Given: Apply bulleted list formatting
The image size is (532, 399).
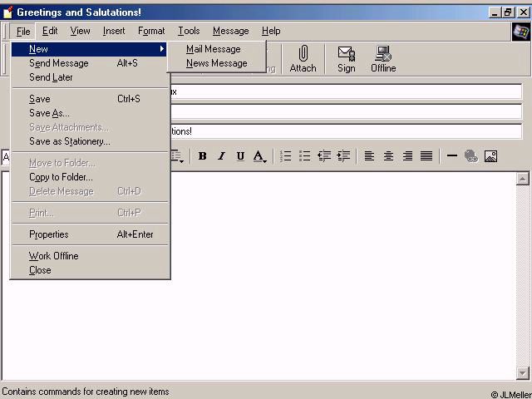Looking at the screenshot, I should 305,156.
